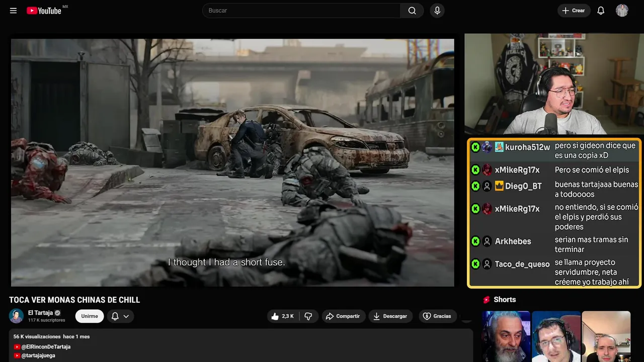The image size is (644, 362).
Task: Click the green Kick icon beside Arkhebes
Action: [475, 241]
